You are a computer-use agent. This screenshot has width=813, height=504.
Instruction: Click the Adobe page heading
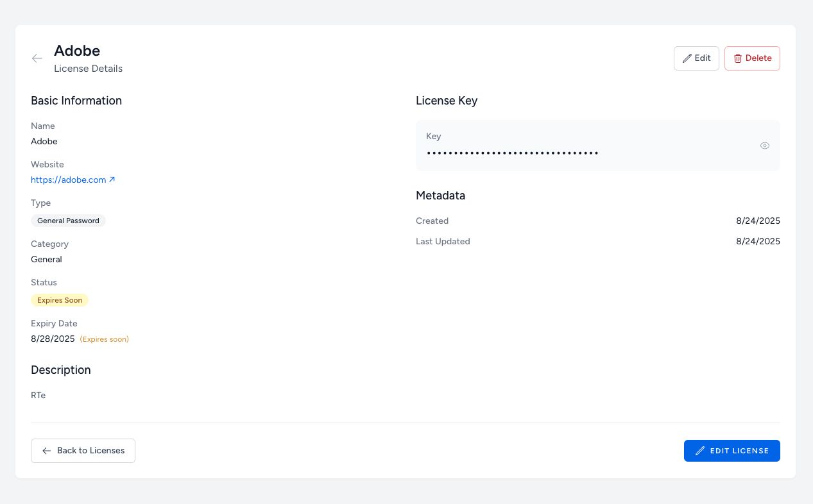pyautogui.click(x=77, y=51)
